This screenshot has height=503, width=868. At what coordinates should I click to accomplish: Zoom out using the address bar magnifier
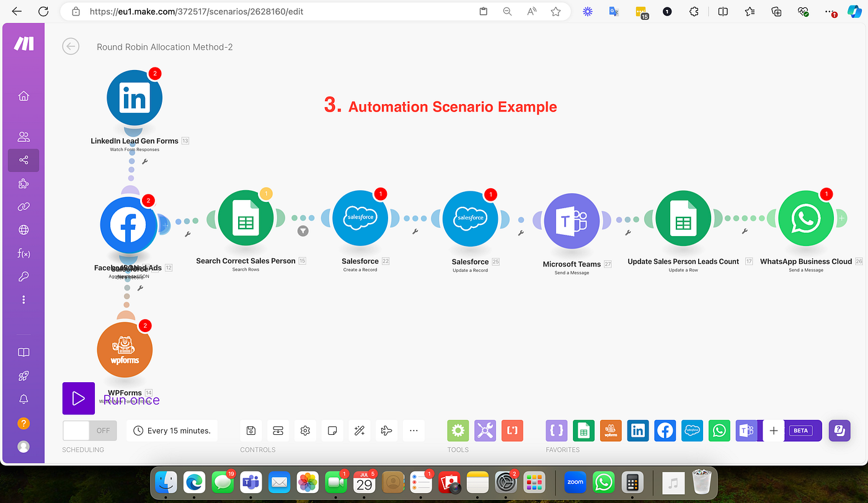point(508,11)
